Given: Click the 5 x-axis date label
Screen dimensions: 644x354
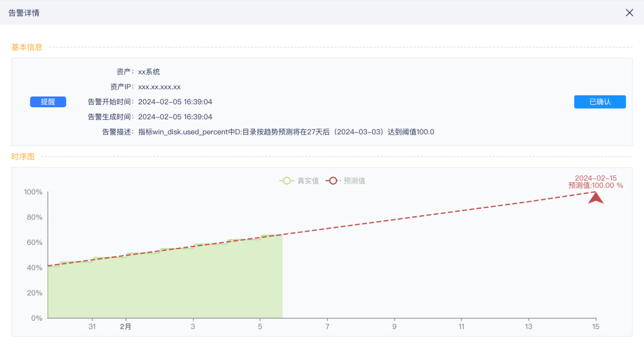Looking at the screenshot, I should point(260,327).
